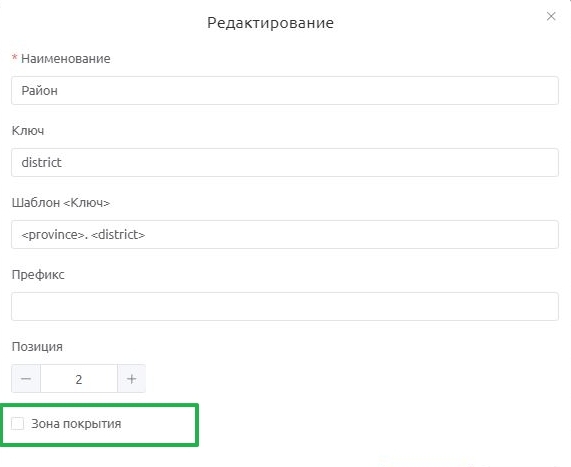This screenshot has width=571, height=467.
Task: Click the plus button of Позиция stepper
Action: pos(131,379)
